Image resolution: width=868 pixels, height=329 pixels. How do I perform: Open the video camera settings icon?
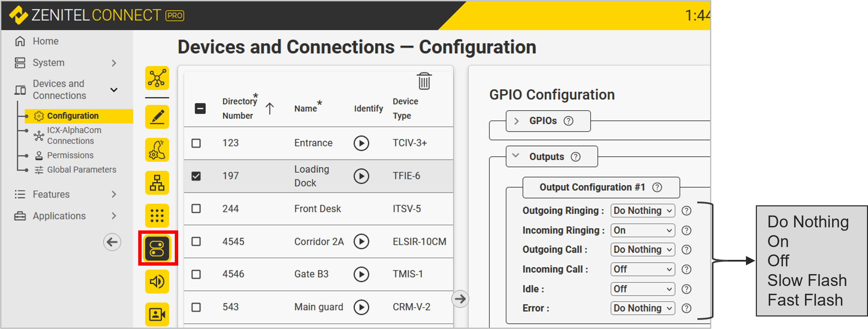click(157, 314)
